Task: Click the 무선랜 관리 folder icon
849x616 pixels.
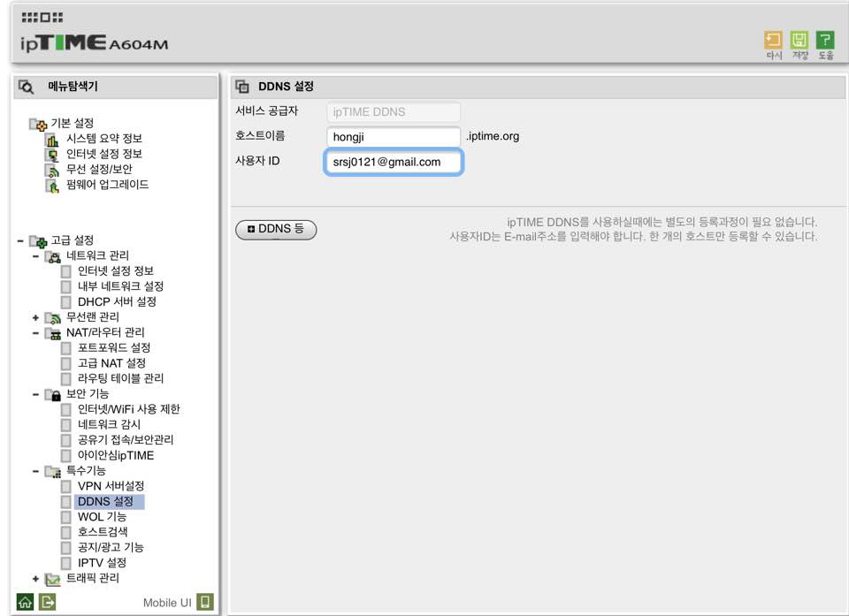Action: pyautogui.click(x=53, y=318)
